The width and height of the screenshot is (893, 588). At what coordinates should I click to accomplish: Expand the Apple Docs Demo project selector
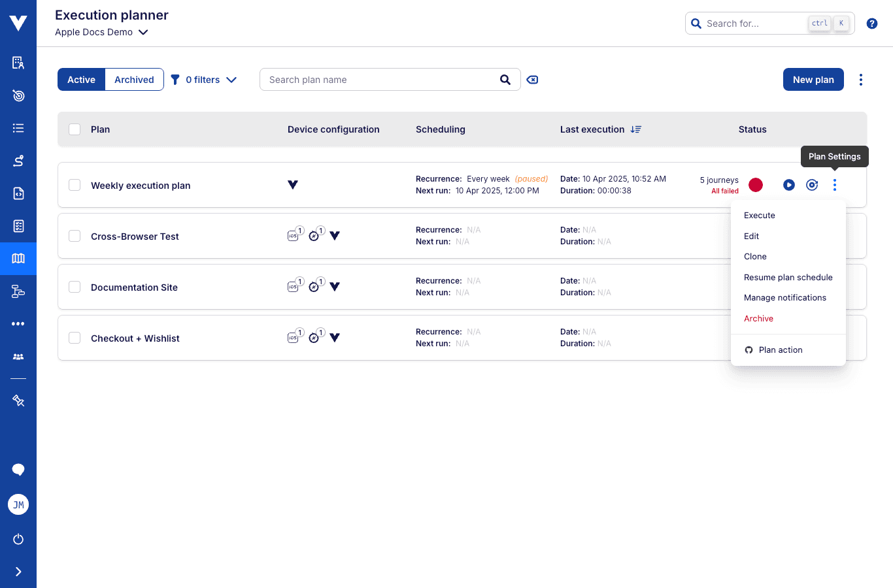[102, 32]
